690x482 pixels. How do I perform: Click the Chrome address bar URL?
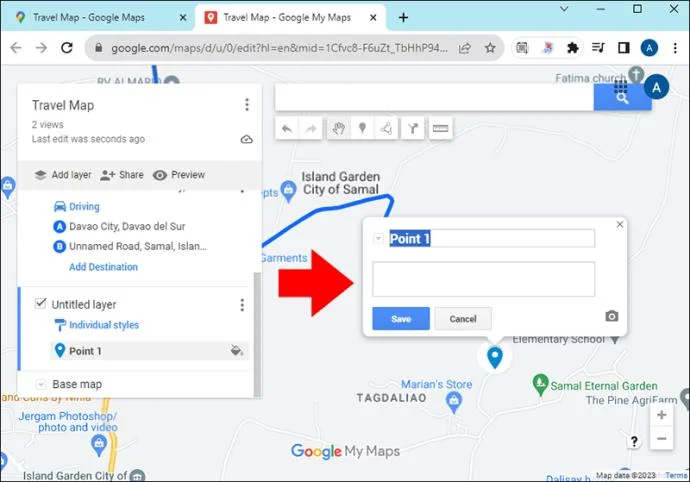point(279,48)
